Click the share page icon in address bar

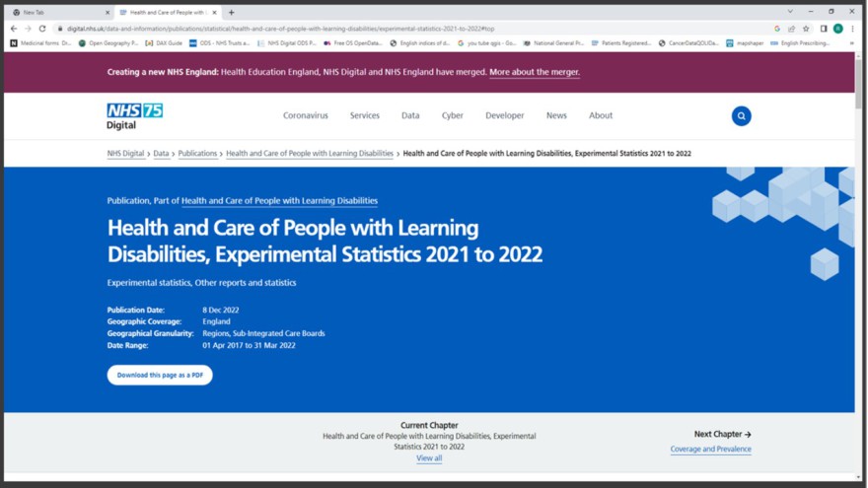(x=791, y=29)
